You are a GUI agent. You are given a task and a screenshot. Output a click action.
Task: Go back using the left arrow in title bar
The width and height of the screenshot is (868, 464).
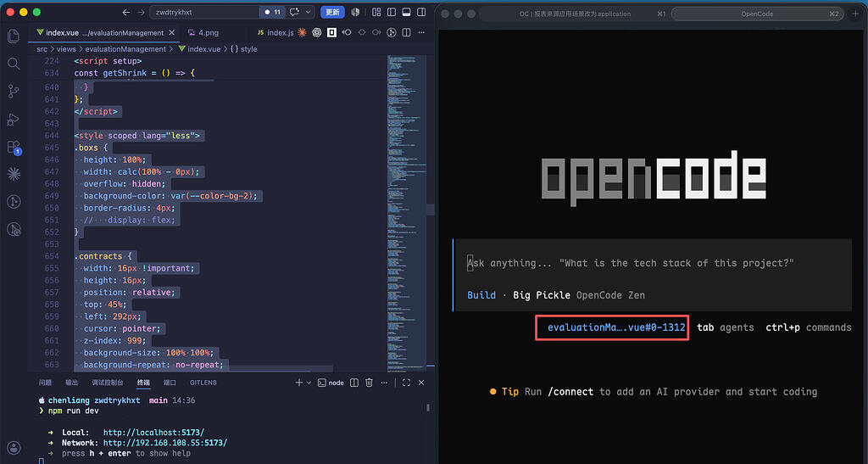click(x=126, y=12)
